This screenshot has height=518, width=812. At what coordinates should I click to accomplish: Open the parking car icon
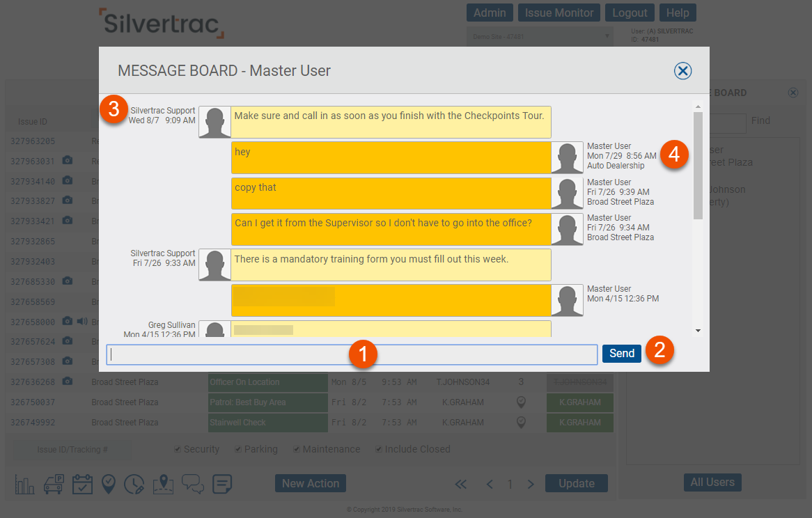54,485
